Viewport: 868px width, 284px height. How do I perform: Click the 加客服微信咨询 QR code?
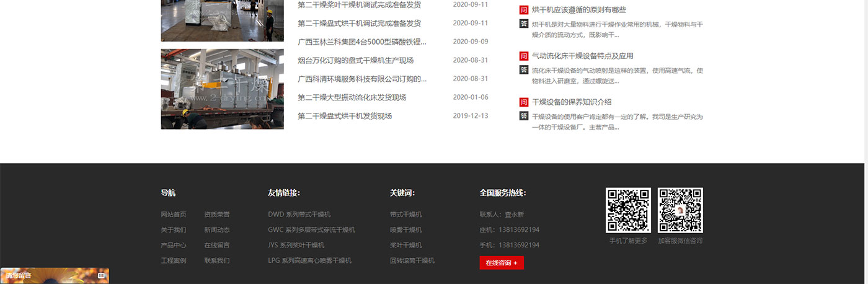(x=680, y=210)
